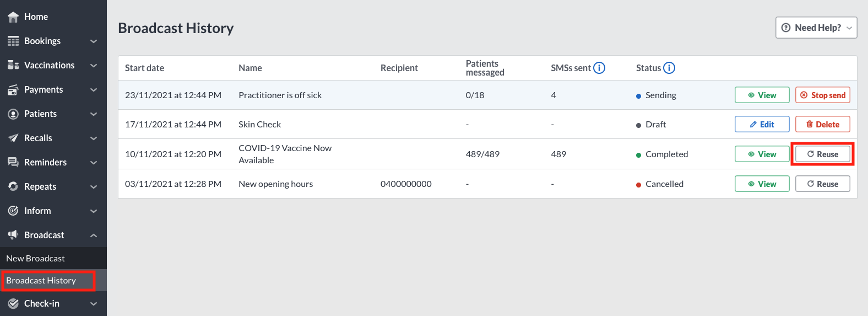Open the Need Help? dropdown
Viewport: 868px width, 316px height.
click(816, 28)
